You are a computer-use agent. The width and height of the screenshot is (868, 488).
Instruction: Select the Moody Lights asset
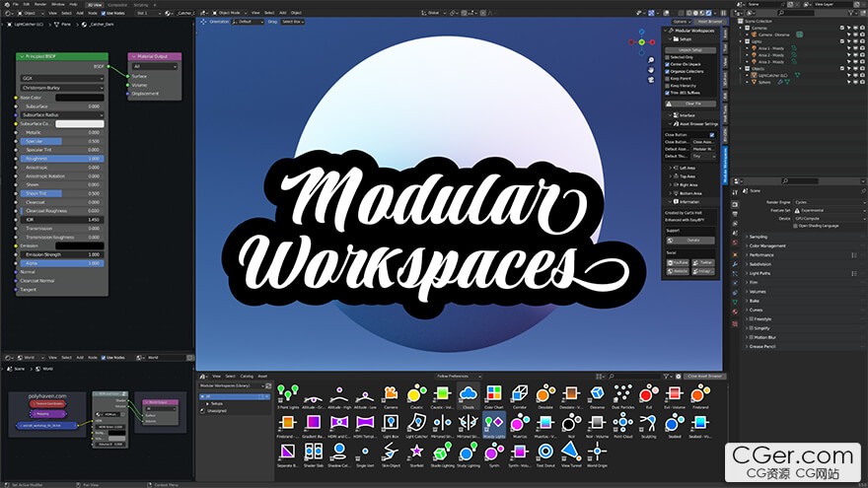click(494, 426)
